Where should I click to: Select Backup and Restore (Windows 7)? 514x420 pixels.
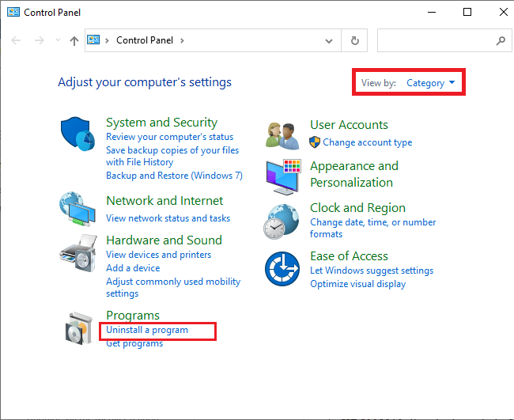tap(175, 176)
